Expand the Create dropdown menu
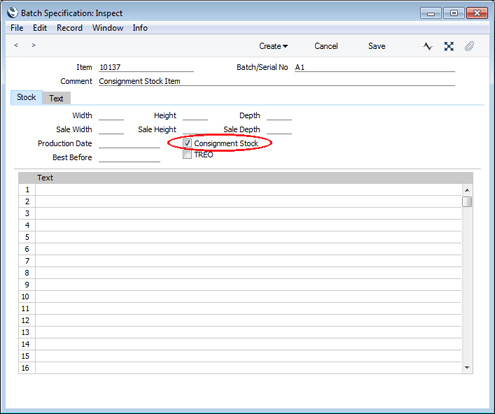495x414 pixels. (x=273, y=46)
